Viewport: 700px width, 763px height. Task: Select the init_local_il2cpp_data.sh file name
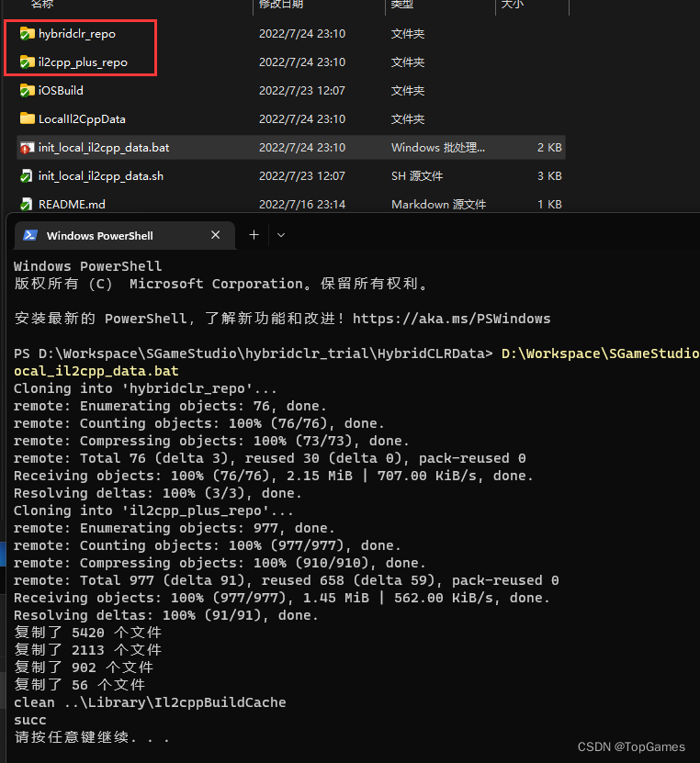tap(101, 176)
